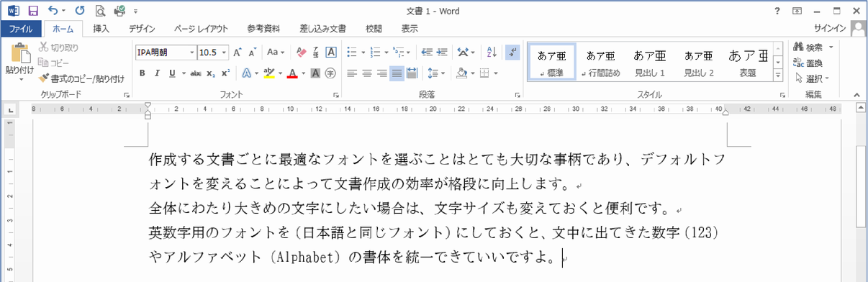Open ribbon display options icon
This screenshot has height=282, width=868.
click(x=797, y=11)
